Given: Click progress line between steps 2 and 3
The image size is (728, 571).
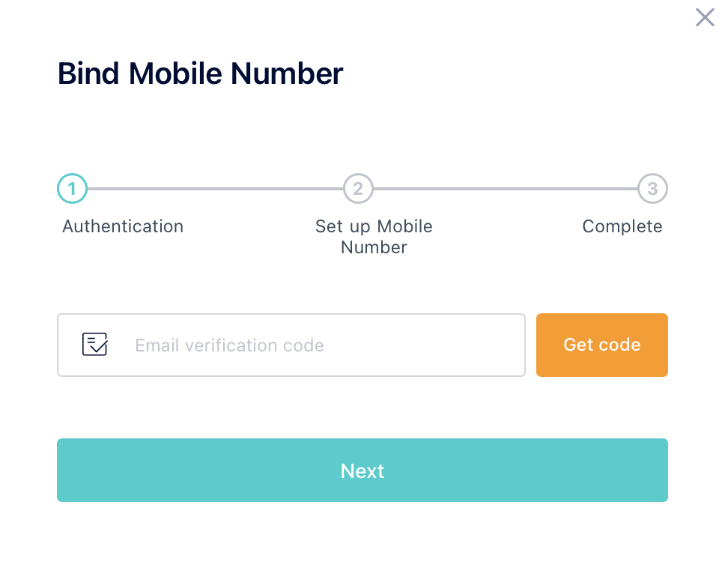Looking at the screenshot, I should [506, 189].
